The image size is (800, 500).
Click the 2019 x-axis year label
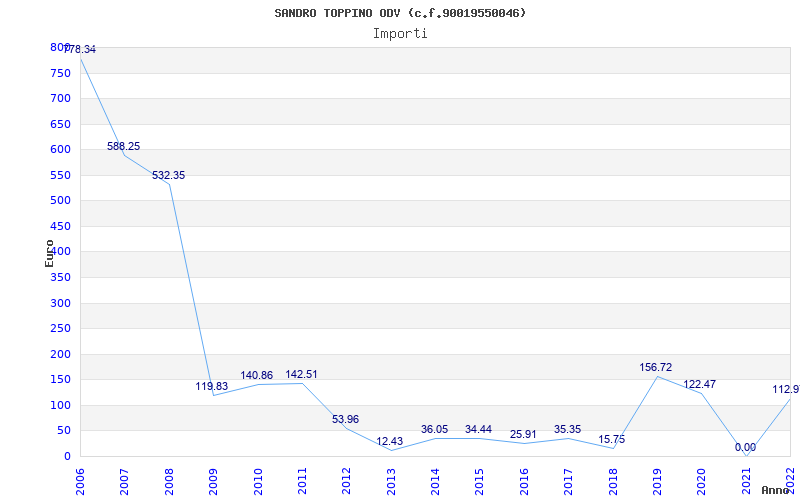pos(658,482)
